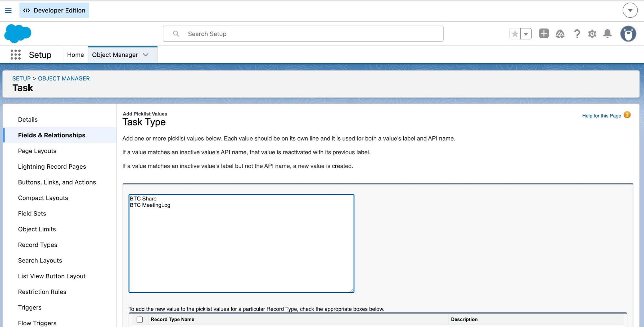The height and width of the screenshot is (327, 644).
Task: Click the text area resize handle
Action: click(352, 290)
